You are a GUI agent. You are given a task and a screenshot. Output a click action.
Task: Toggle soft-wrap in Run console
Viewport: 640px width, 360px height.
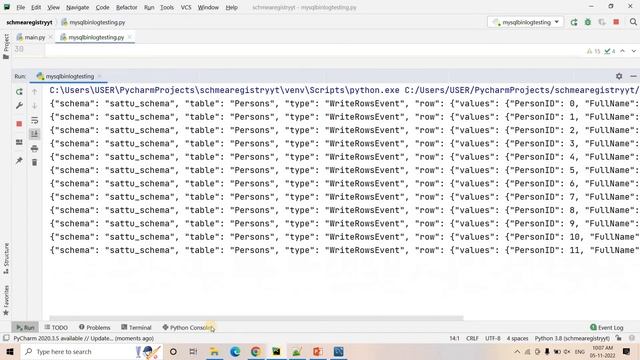(x=35, y=120)
